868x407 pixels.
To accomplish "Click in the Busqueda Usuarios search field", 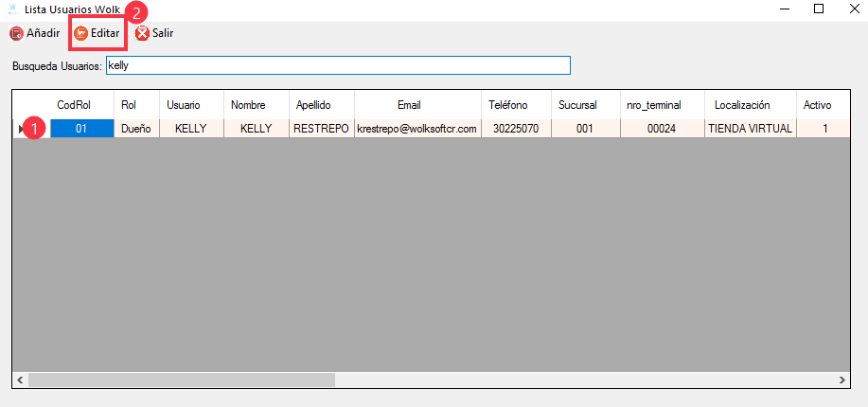I will tap(337, 65).
